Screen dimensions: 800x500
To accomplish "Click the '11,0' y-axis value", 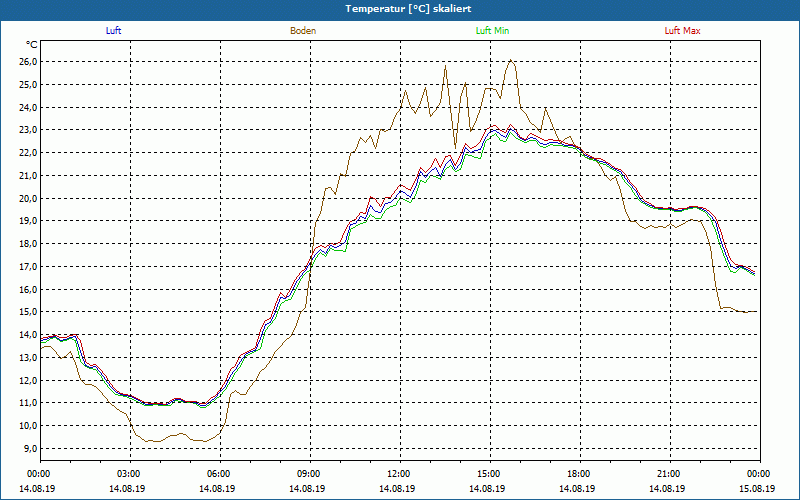I will [28, 403].
